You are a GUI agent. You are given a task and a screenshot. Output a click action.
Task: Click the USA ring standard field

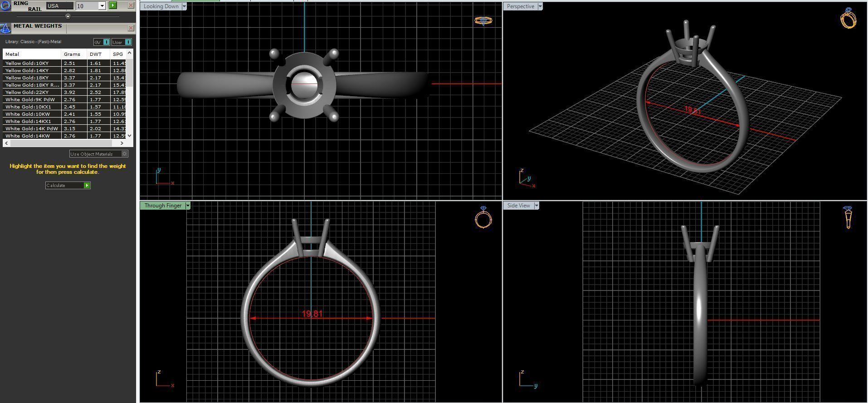(59, 6)
